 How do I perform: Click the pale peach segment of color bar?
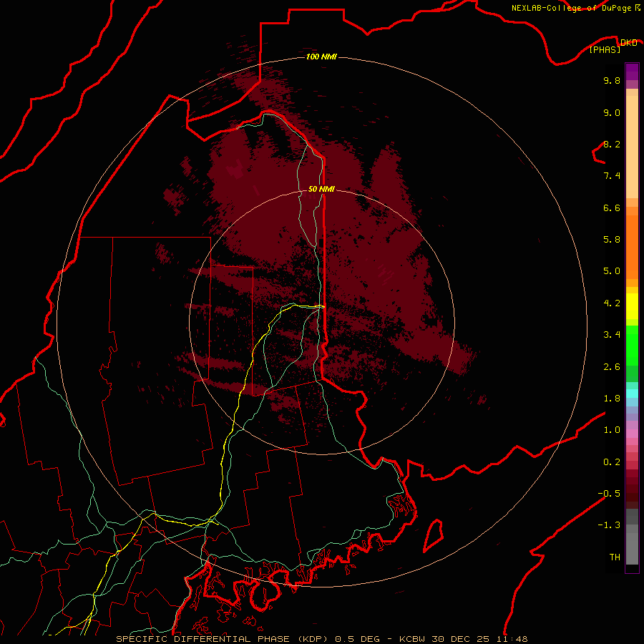tap(632, 147)
